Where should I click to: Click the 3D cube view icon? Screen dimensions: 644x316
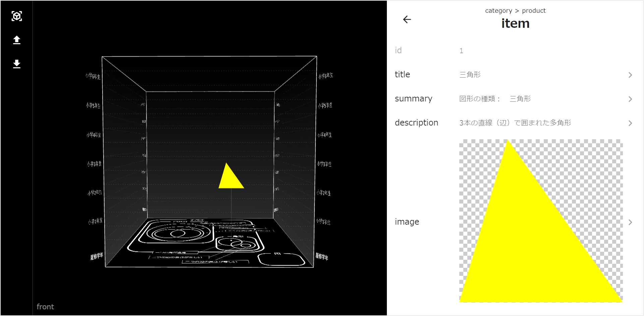click(17, 16)
